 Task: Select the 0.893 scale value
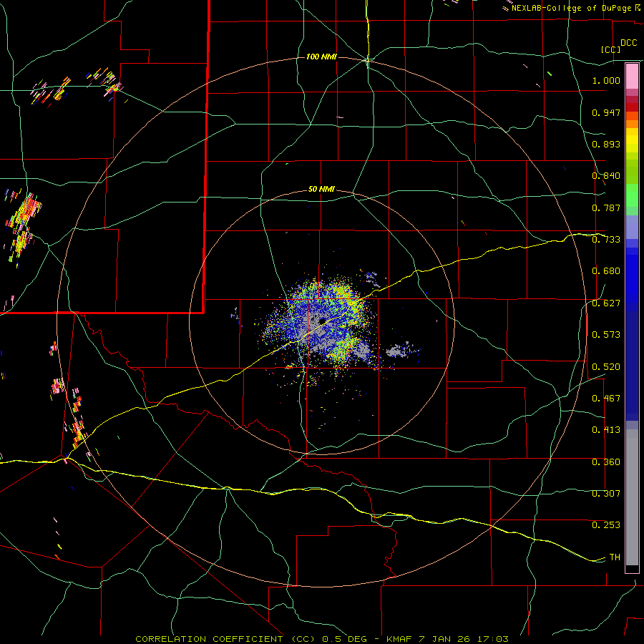606,144
